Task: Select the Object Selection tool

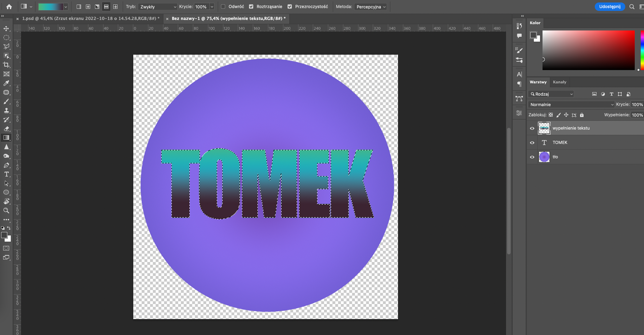Action: (6, 56)
